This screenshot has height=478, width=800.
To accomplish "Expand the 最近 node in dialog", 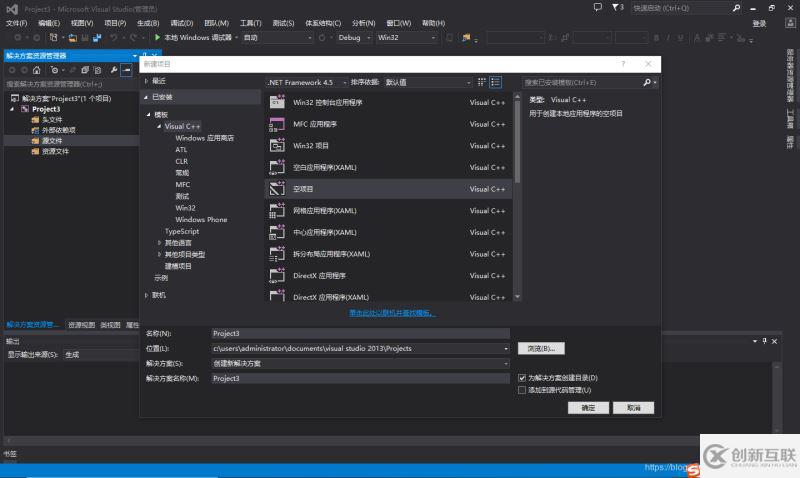I will (146, 81).
